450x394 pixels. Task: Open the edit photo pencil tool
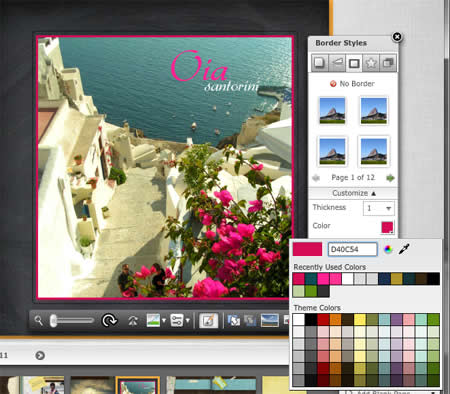(209, 321)
